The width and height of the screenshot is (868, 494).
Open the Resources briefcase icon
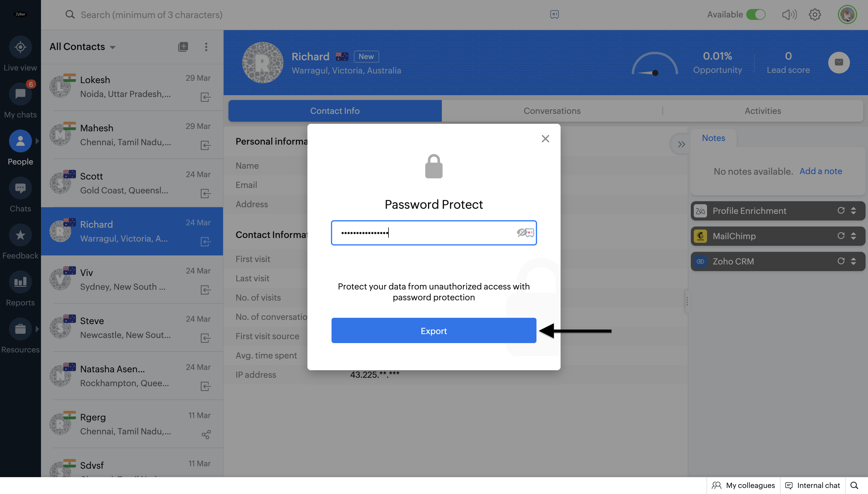pyautogui.click(x=20, y=329)
